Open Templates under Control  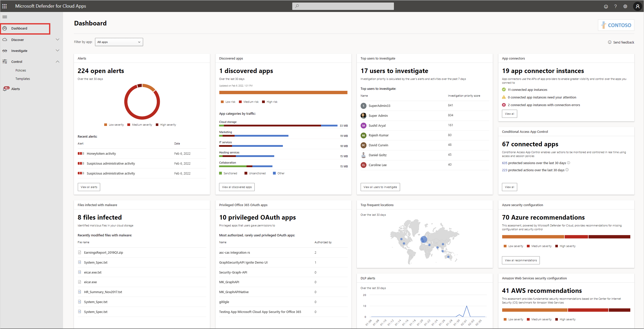pyautogui.click(x=23, y=79)
